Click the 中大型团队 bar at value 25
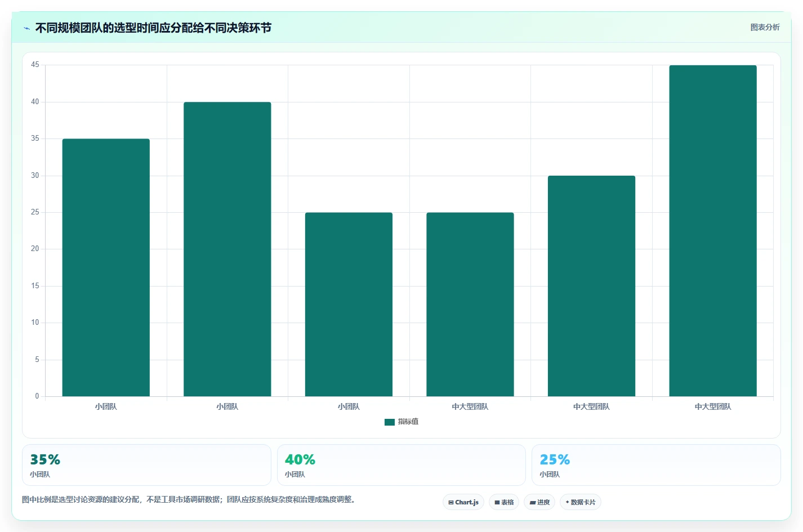The image size is (803, 532). (470, 304)
